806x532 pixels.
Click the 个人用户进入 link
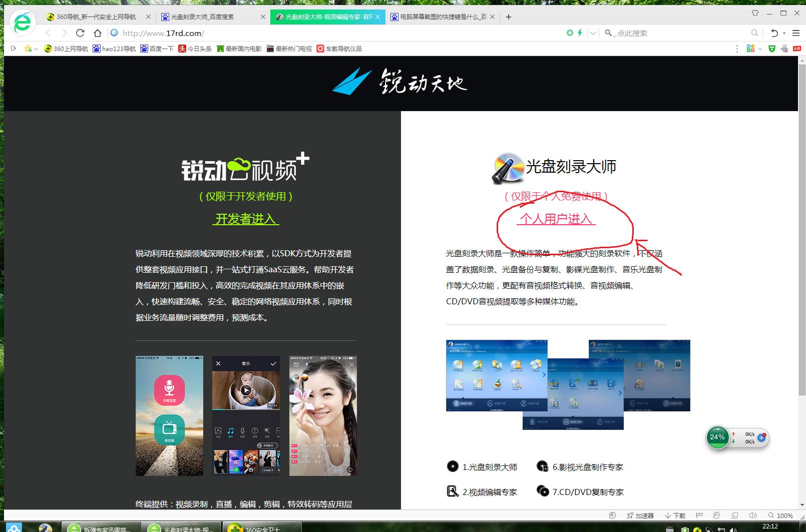point(556,220)
